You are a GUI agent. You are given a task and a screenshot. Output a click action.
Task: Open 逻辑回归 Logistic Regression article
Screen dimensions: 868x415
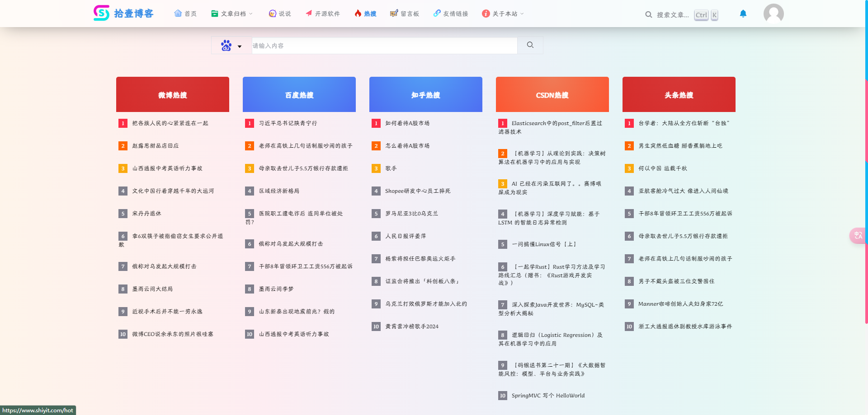click(x=552, y=339)
